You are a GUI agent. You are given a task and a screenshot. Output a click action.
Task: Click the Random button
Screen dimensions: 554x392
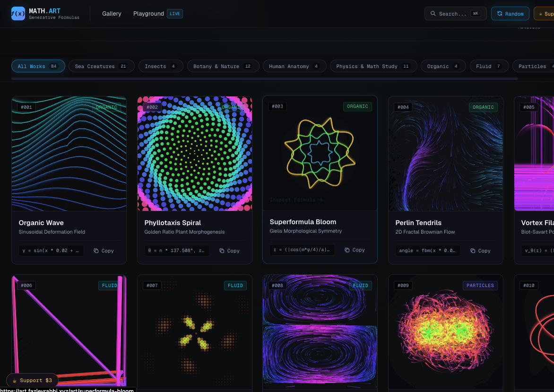point(510,13)
